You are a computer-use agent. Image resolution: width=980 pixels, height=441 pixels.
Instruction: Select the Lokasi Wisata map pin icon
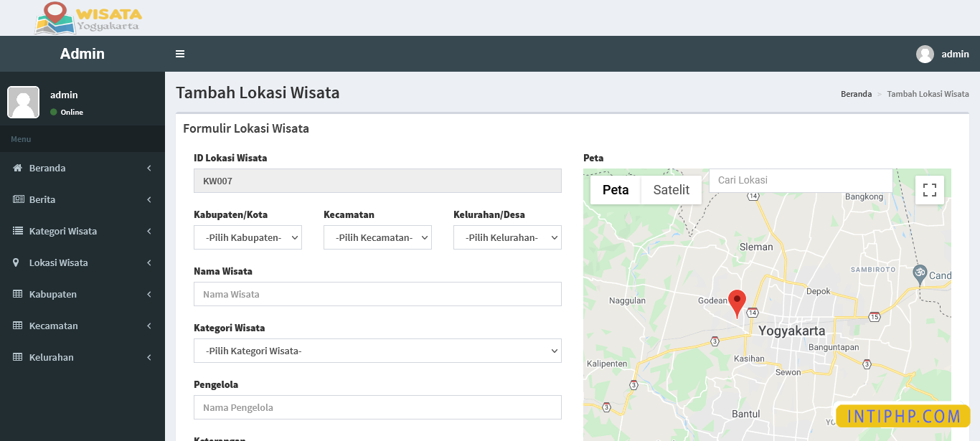[x=17, y=262]
